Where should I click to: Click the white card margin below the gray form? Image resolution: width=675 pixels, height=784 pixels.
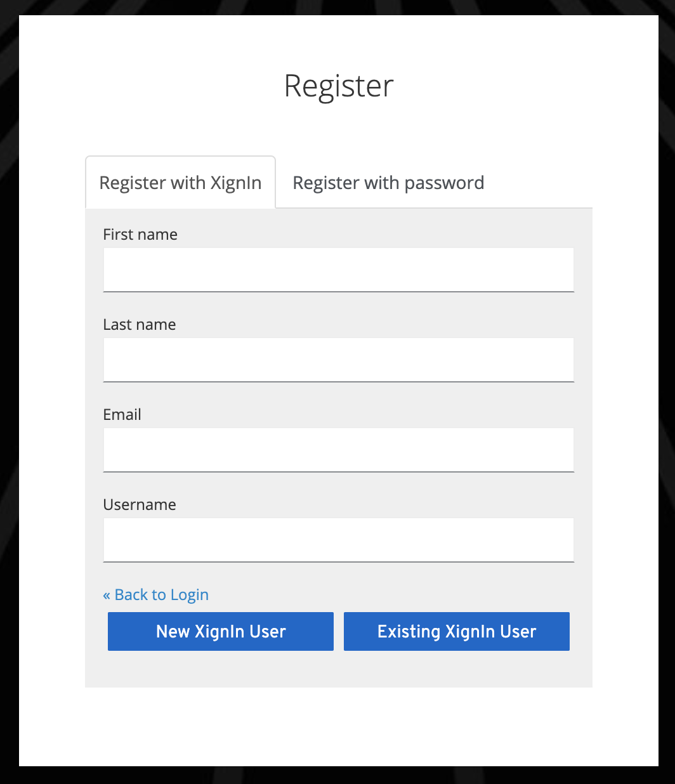pos(338,726)
